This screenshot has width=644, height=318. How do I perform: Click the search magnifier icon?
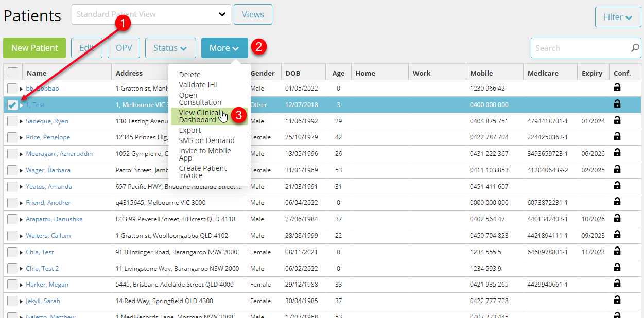(635, 48)
